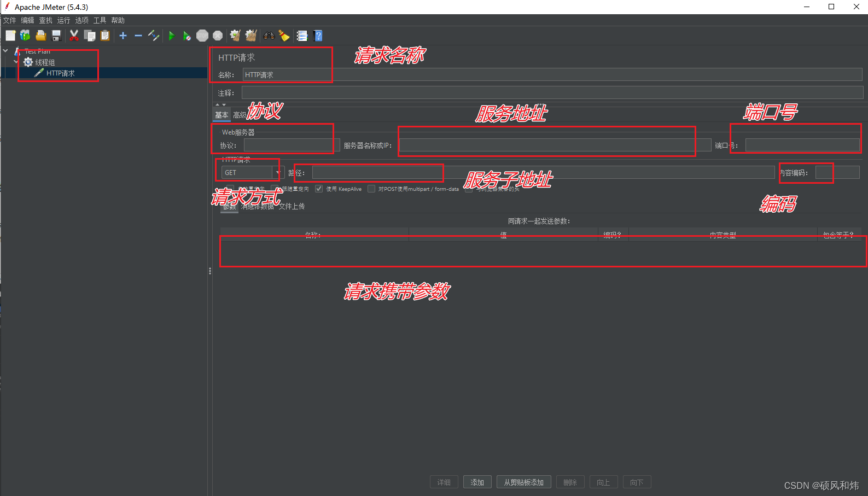Click the 内容编码 input field

pos(837,173)
